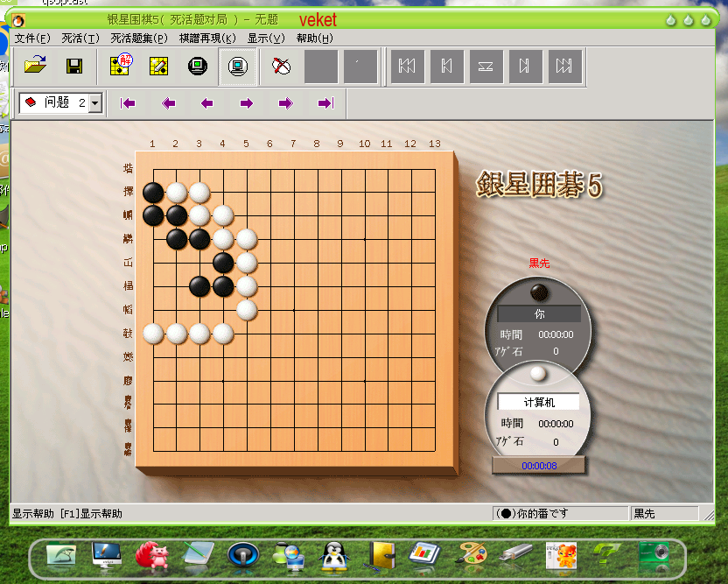Jump forward several problems with double-right arrow
Screen dimensions: 728x584
286,103
